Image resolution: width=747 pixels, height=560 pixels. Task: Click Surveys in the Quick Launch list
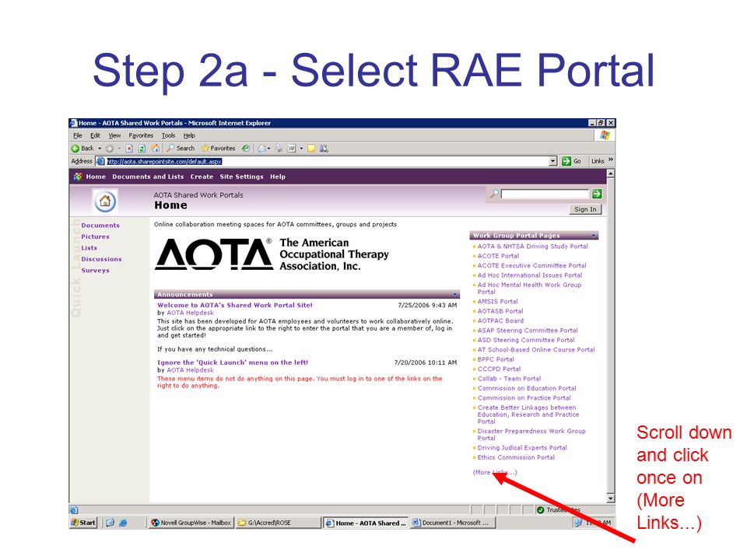(x=95, y=271)
